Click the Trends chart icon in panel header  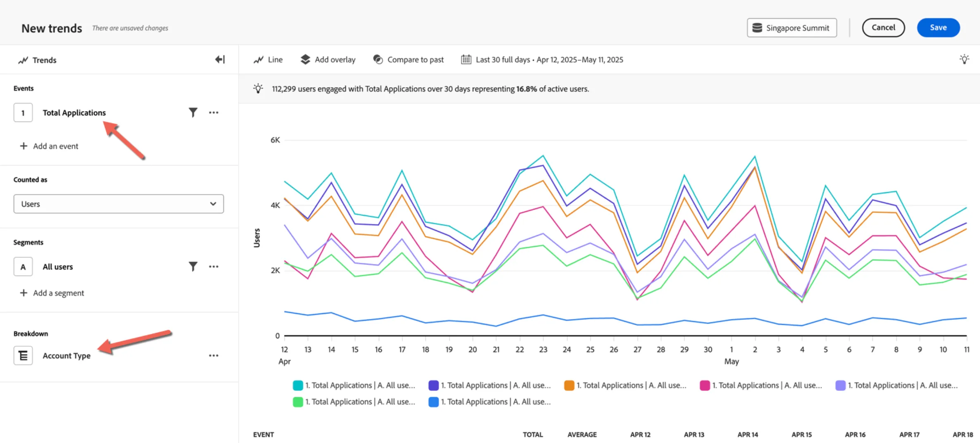tap(23, 60)
